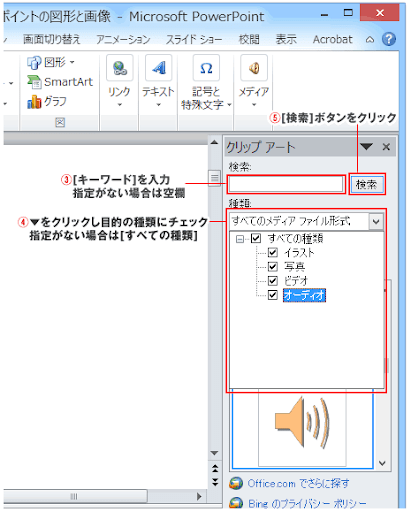Select the イラスト tree item label

299,252
